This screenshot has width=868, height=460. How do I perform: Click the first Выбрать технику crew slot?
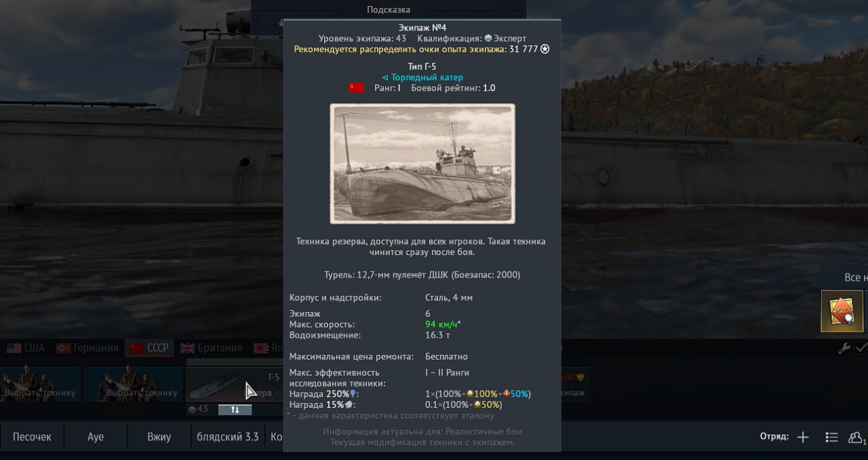click(40, 384)
